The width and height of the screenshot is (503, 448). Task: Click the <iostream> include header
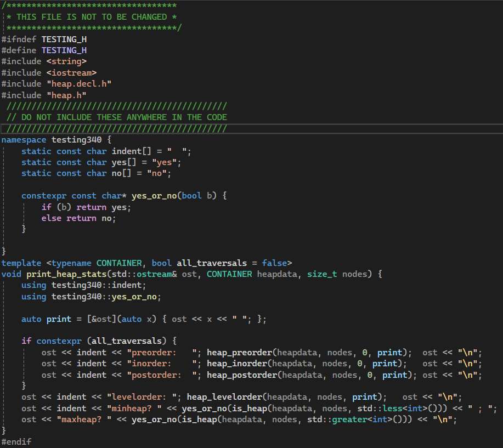tap(71, 73)
